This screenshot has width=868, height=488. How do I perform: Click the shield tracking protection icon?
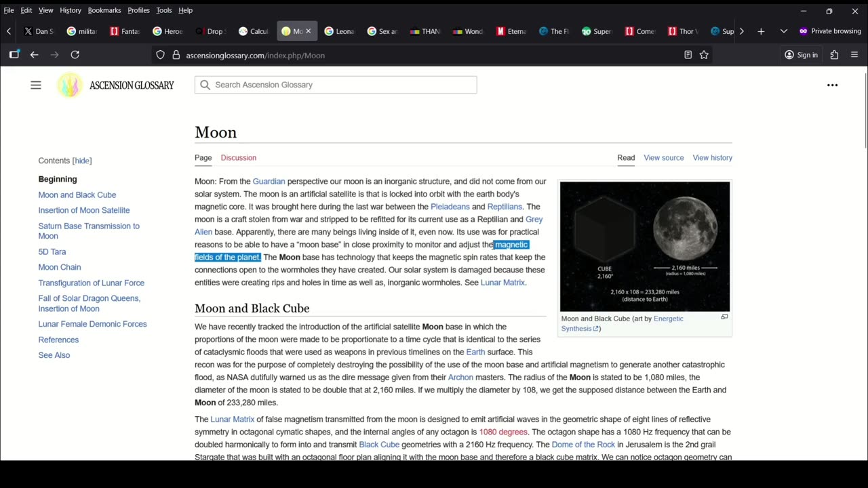coord(161,55)
